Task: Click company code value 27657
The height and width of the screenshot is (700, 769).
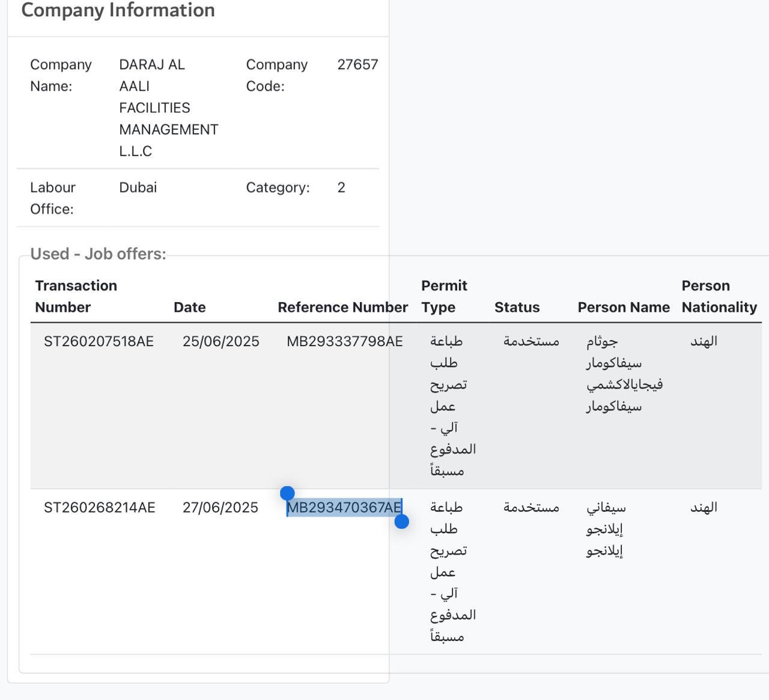Action: tap(357, 64)
